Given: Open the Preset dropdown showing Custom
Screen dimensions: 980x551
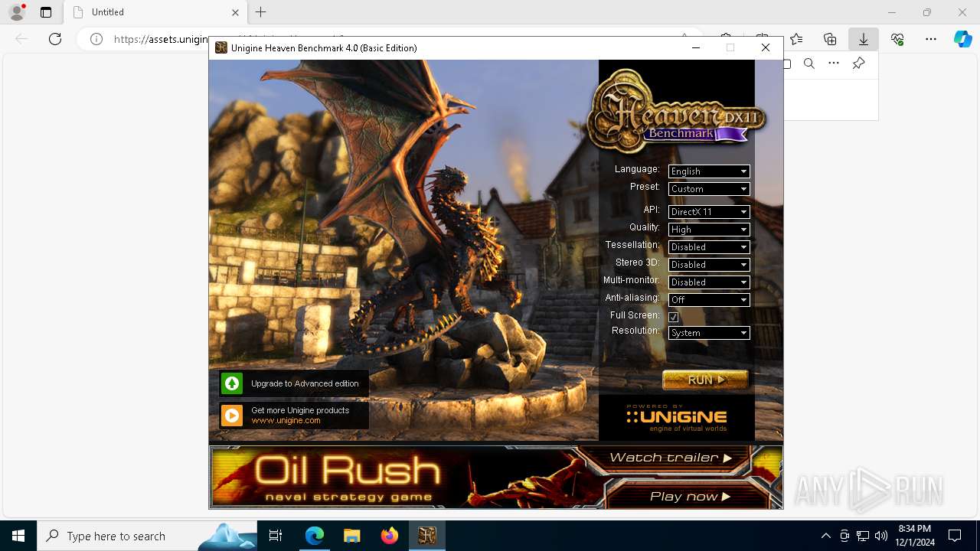Looking at the screenshot, I should 708,189.
